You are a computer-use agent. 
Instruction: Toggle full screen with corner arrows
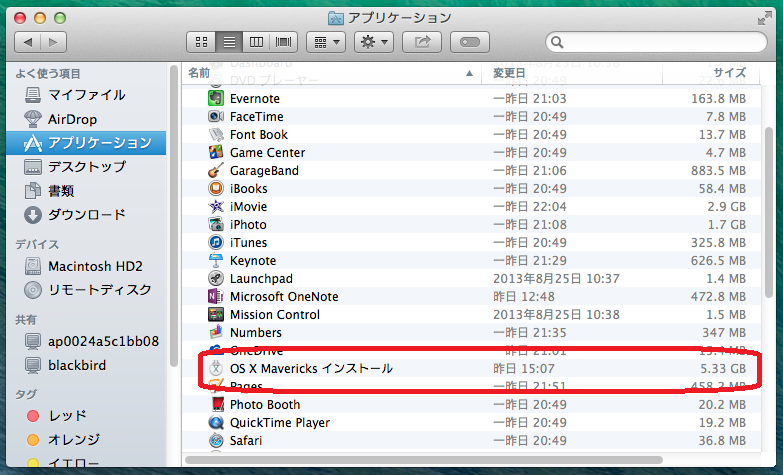764,18
